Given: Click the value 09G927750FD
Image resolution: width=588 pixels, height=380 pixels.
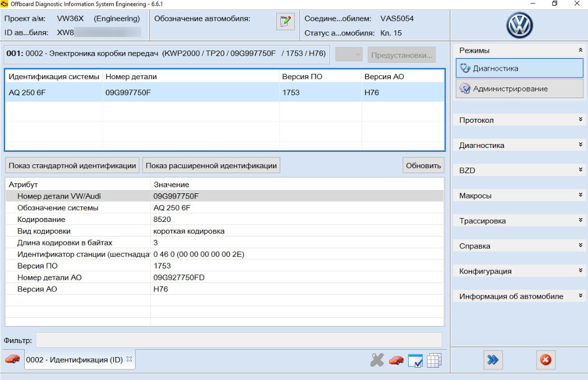Looking at the screenshot, I should 179,277.
